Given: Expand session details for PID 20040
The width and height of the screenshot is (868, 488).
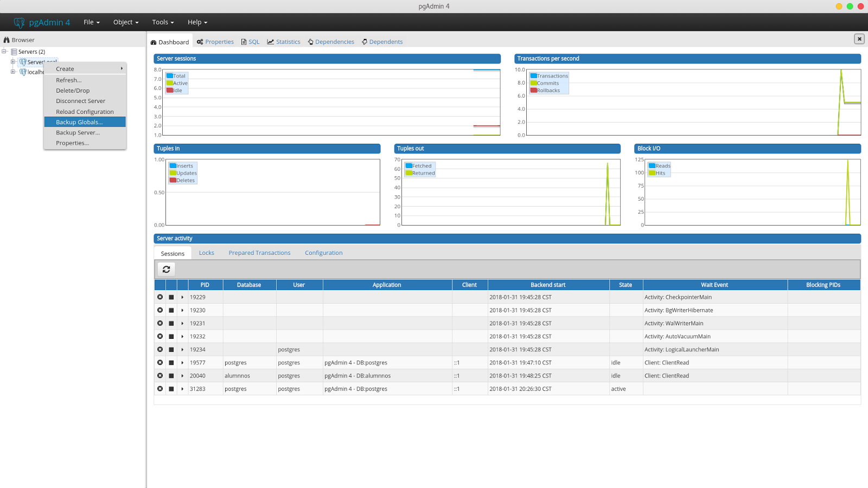Looking at the screenshot, I should [182, 376].
